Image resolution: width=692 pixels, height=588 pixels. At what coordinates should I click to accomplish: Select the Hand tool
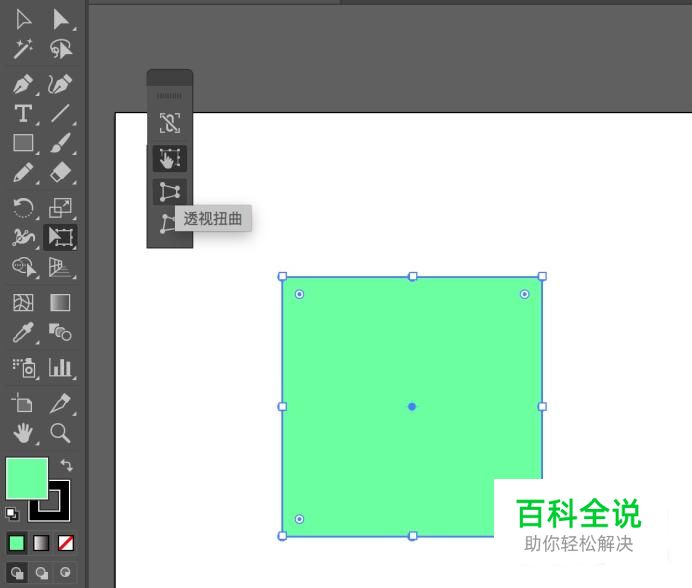[23, 433]
